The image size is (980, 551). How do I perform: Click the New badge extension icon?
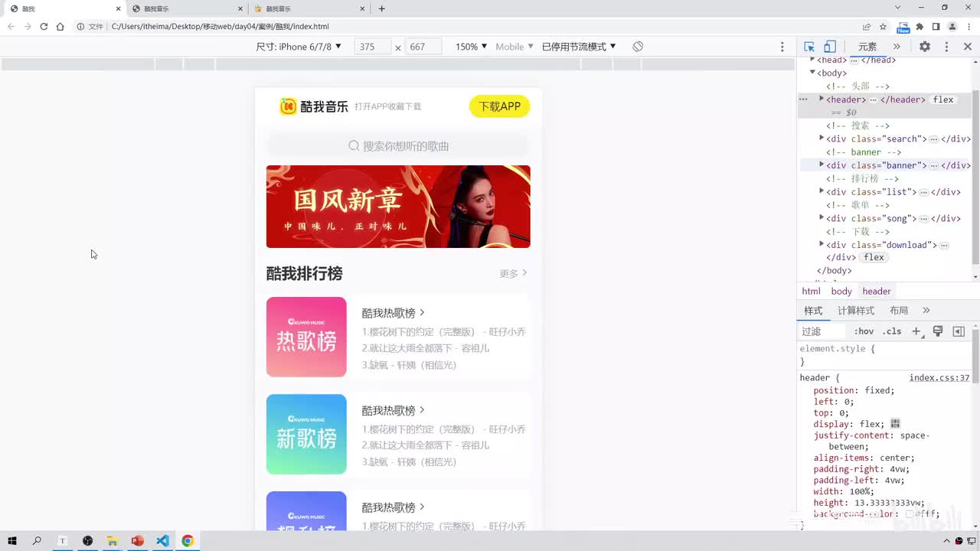(x=903, y=28)
